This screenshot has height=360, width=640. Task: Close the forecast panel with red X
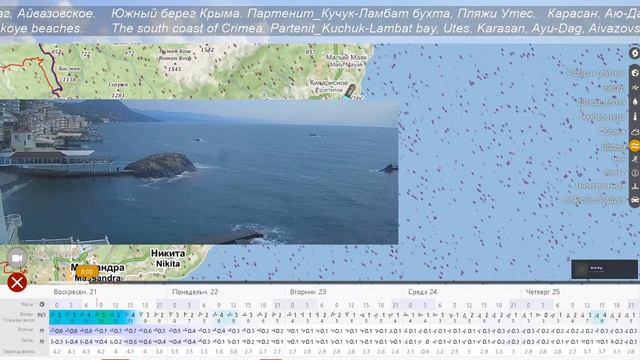click(x=17, y=282)
